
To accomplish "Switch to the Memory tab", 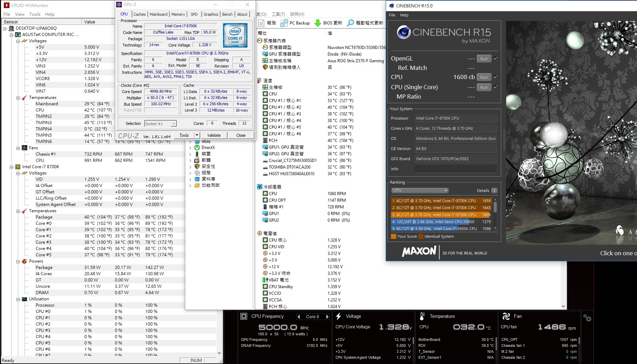I will [178, 14].
